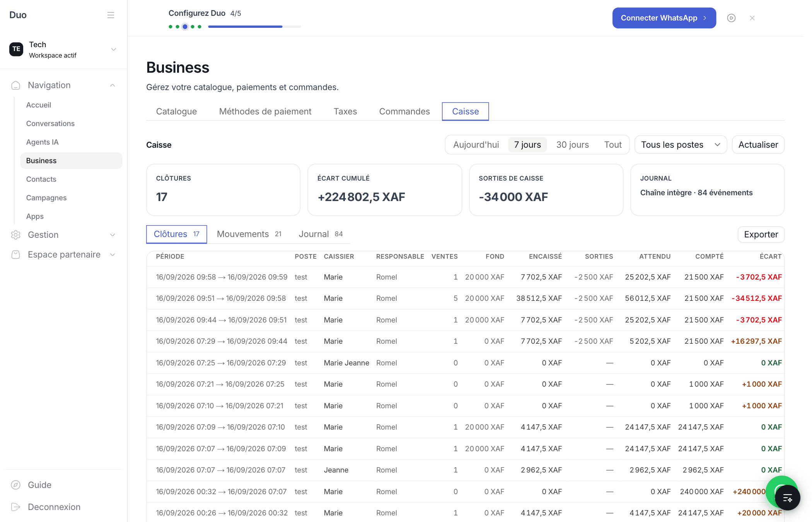The width and height of the screenshot is (812, 522).
Task: Expand the Espace partenaire chevron
Action: (113, 254)
